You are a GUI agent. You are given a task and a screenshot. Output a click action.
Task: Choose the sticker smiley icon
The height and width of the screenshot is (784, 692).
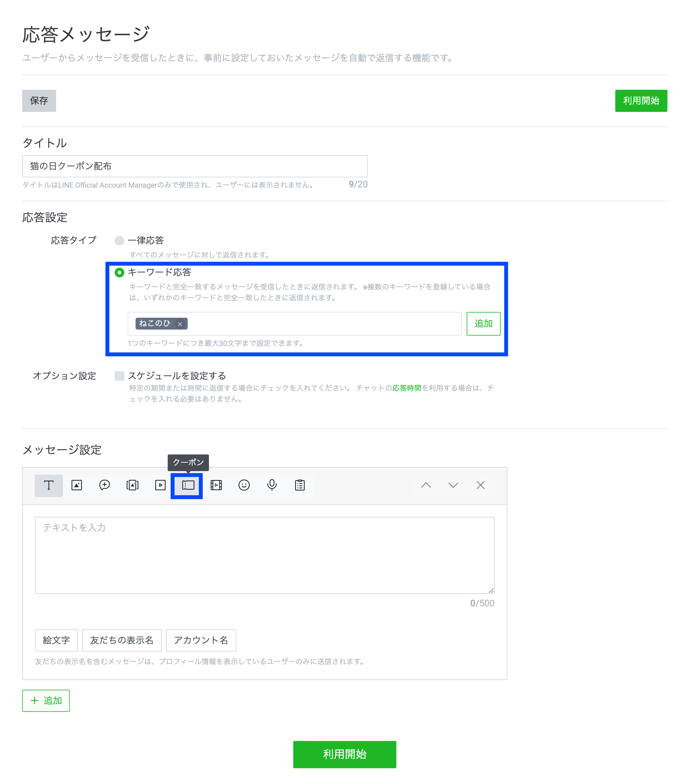click(x=244, y=485)
